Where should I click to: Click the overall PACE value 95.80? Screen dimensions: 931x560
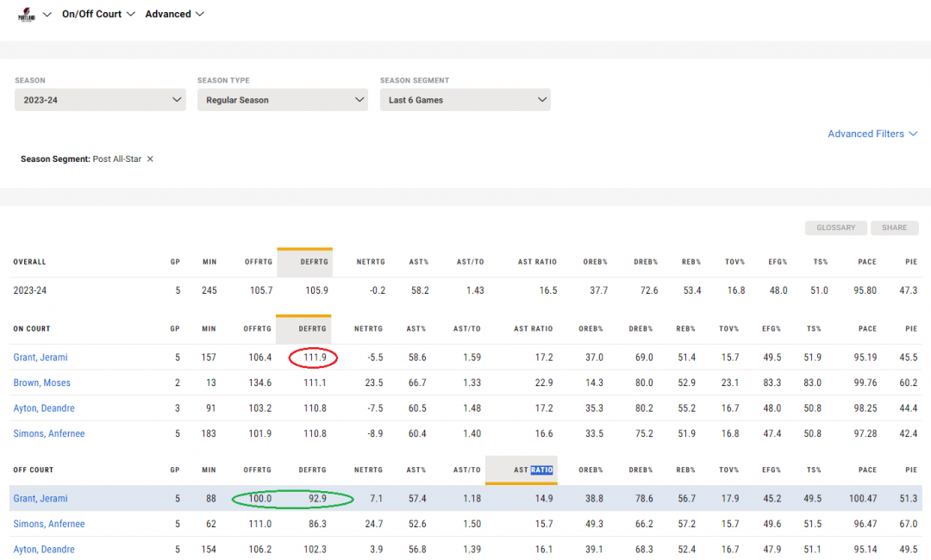click(x=865, y=290)
